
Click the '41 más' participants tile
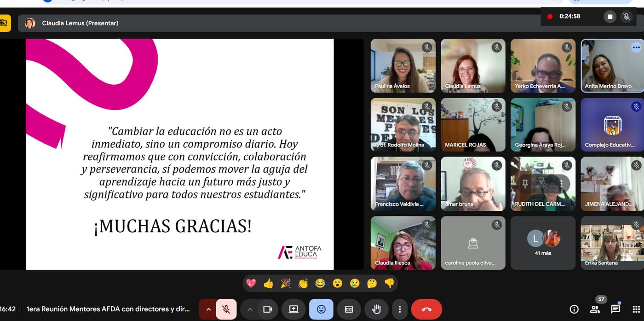[543, 243]
